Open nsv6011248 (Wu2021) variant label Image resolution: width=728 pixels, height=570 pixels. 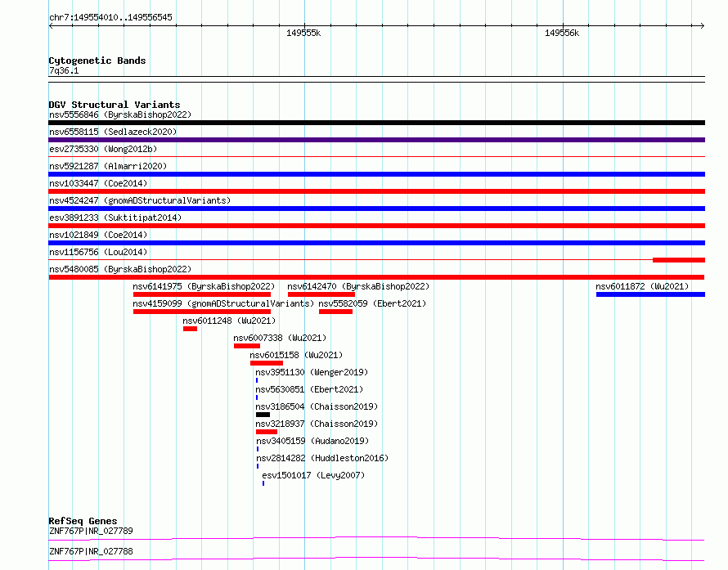click(x=229, y=321)
